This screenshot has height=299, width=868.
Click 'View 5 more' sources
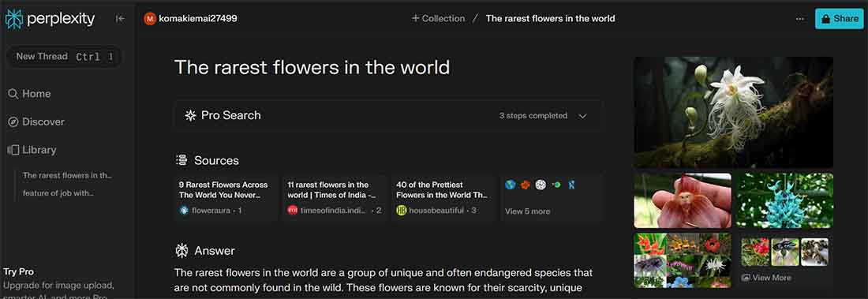click(527, 211)
